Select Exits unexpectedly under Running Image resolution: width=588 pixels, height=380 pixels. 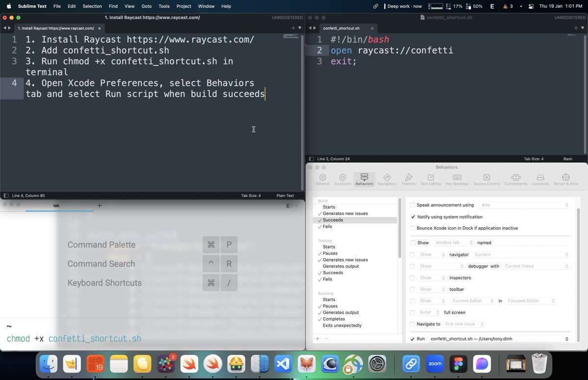coord(342,325)
